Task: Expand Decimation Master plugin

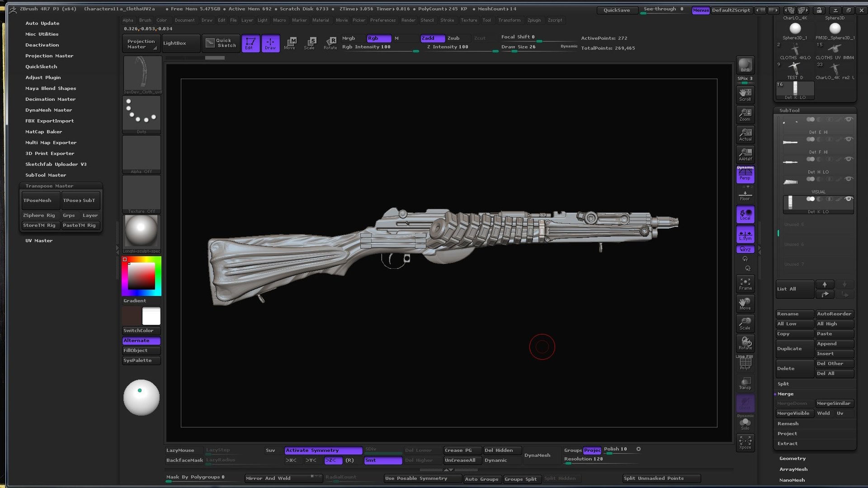Action: click(50, 99)
